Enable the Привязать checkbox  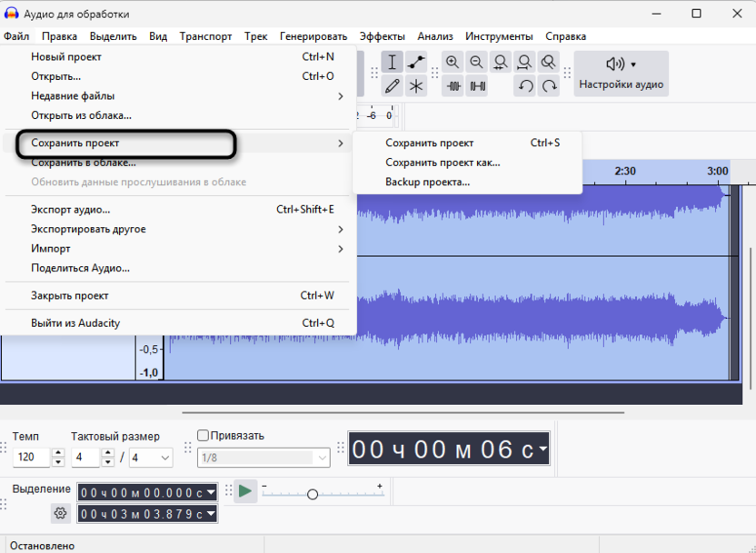(x=202, y=436)
